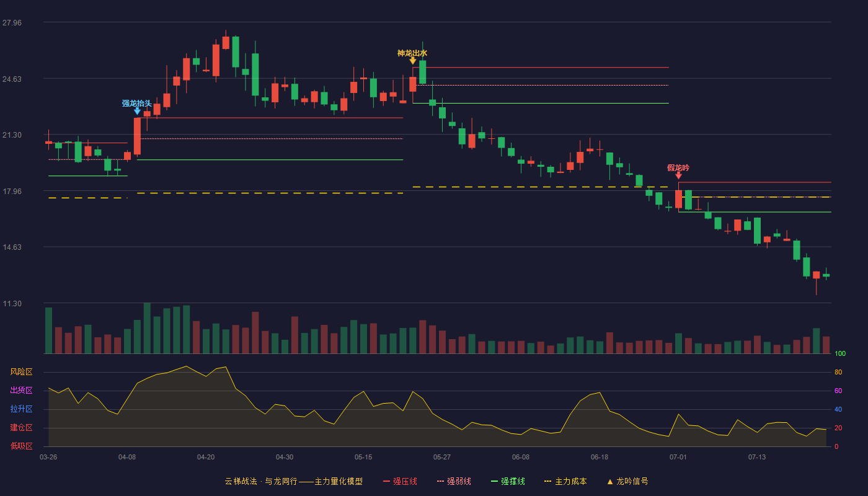
Task: Click the 出货区 zone label
Action: pos(21,390)
